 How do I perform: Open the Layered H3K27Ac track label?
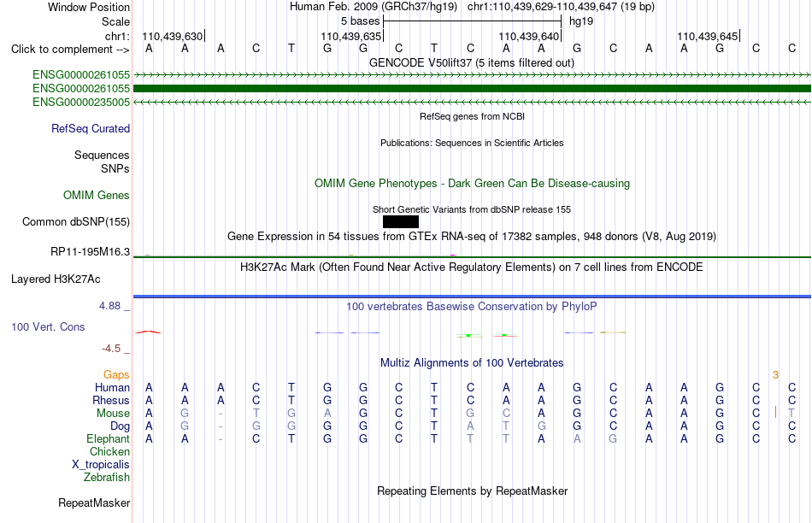56,279
